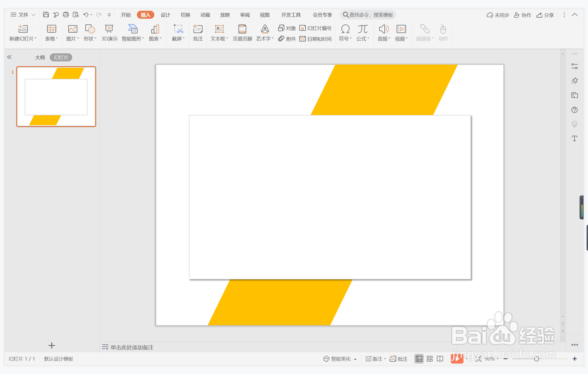Click 单击此处添加备注 notes area

[132, 347]
